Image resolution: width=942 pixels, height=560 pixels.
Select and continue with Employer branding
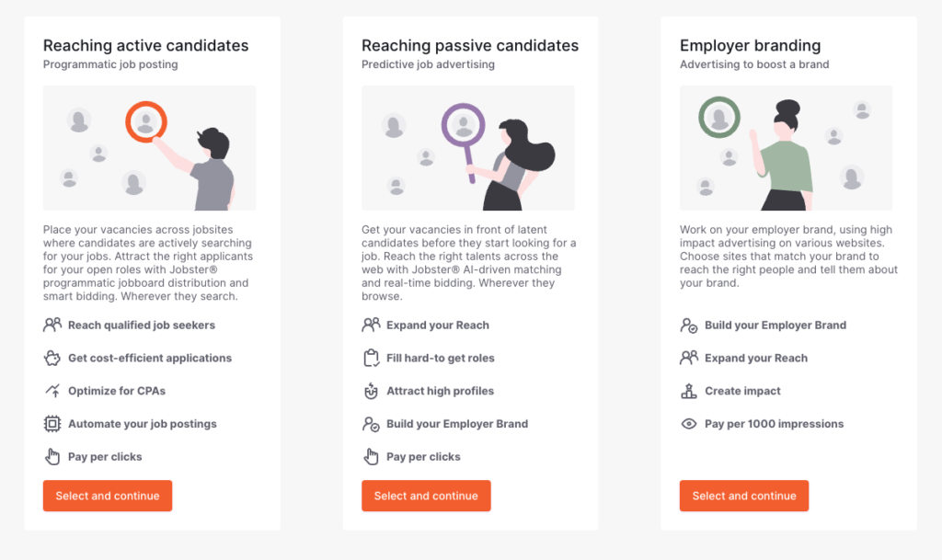tap(743, 496)
